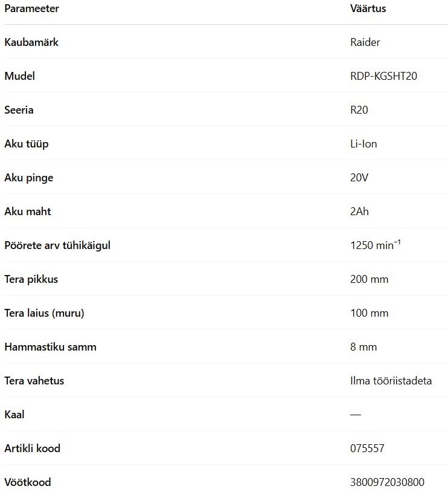Select the R20 series value
Viewport: 448px width, 492px height.
click(359, 110)
